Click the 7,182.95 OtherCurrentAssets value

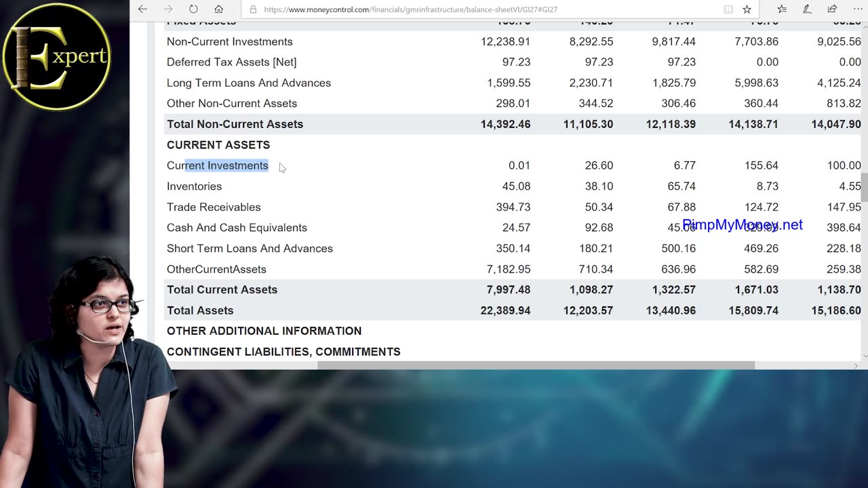[x=509, y=269]
